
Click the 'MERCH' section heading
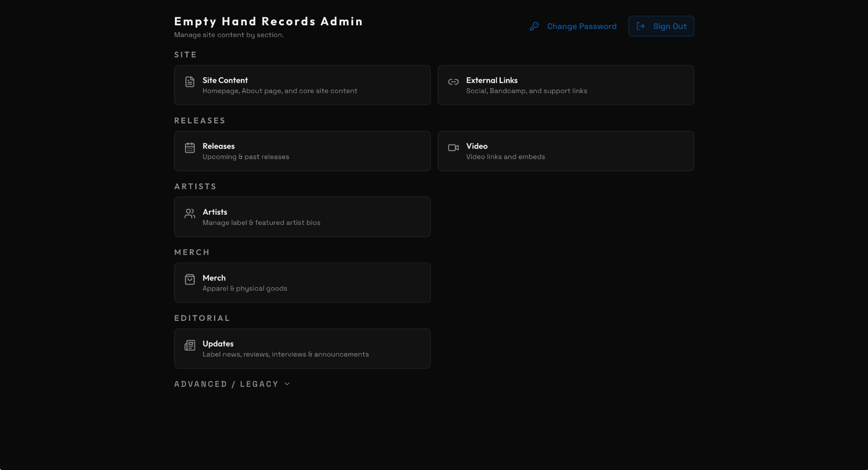point(192,252)
